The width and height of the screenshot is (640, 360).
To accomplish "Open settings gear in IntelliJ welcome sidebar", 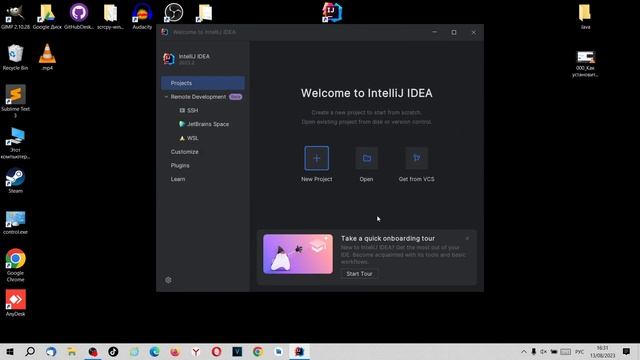I will (x=168, y=280).
